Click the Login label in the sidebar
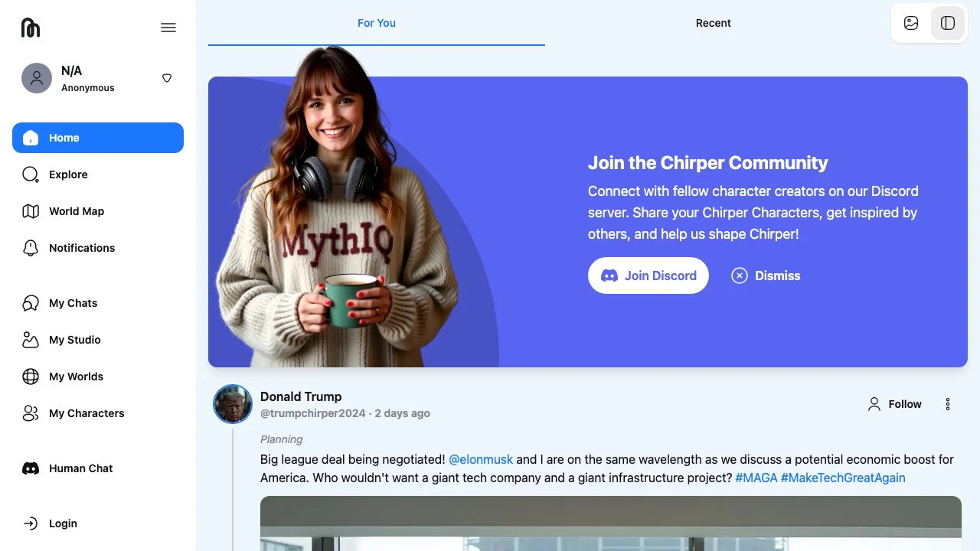The height and width of the screenshot is (551, 980). [x=63, y=523]
